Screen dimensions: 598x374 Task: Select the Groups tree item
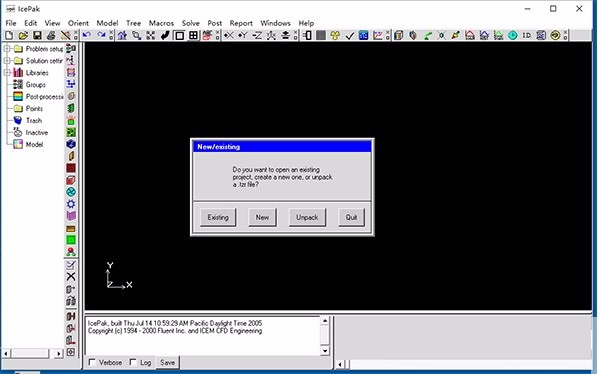tap(35, 85)
